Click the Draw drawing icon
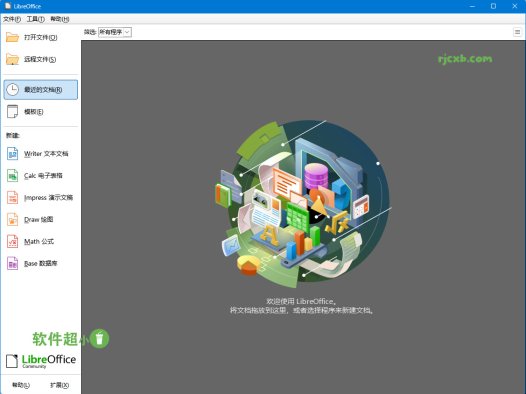The height and width of the screenshot is (394, 526). [x=12, y=220]
